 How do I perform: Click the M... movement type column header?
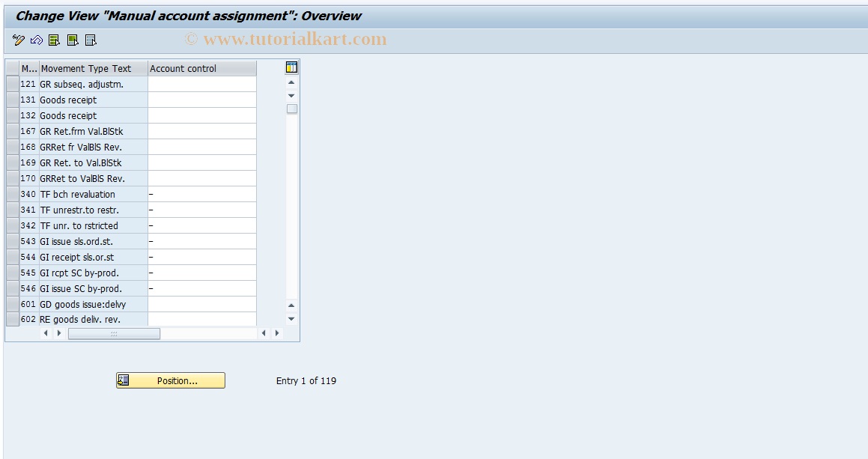point(29,68)
